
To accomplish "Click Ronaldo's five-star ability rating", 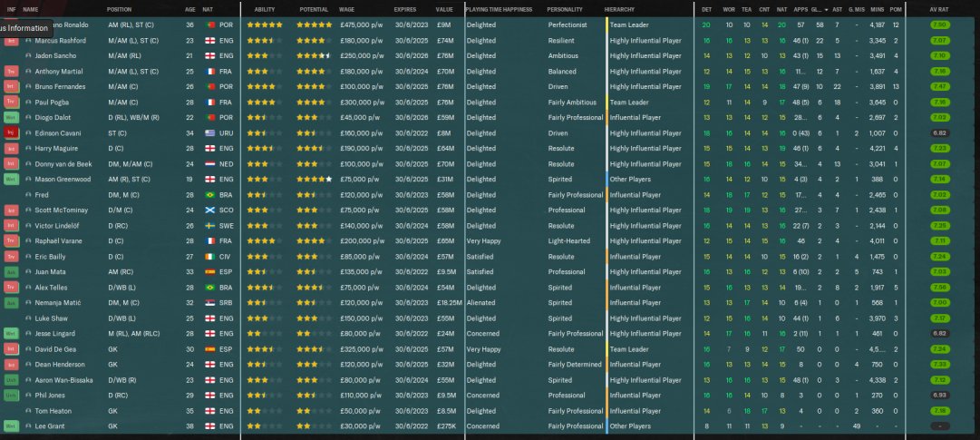I will [265, 25].
